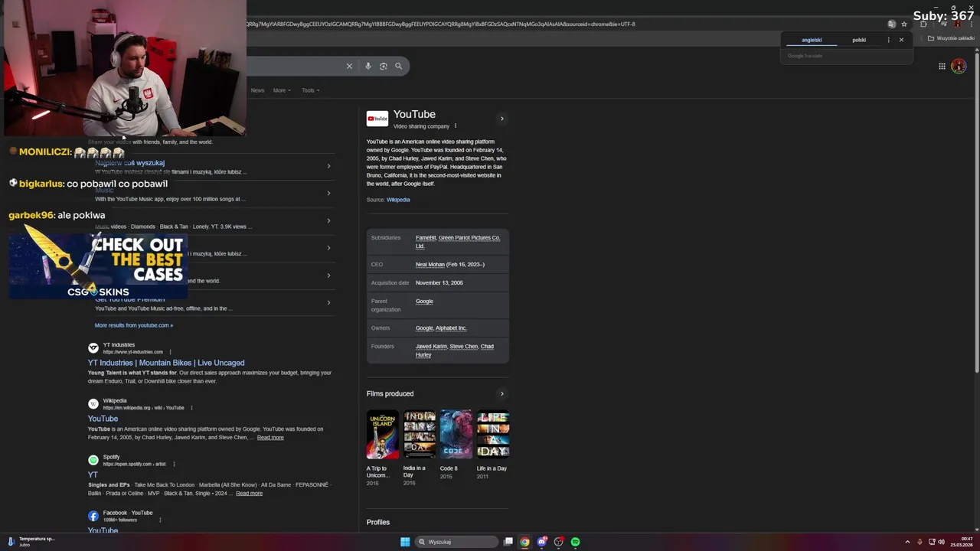This screenshot has height=551, width=980.
Task: Open Jawed Karim founder link
Action: point(431,346)
